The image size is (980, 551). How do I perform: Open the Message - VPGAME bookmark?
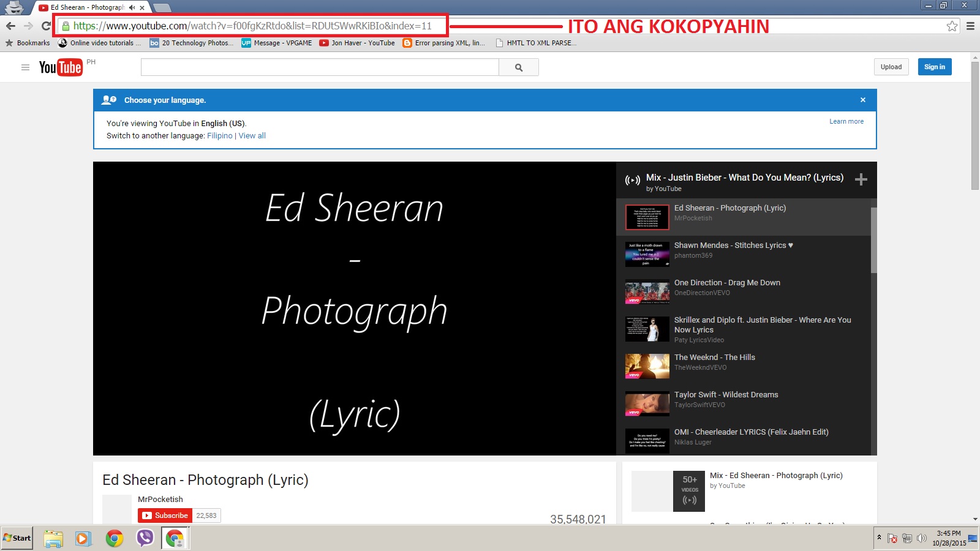point(277,43)
